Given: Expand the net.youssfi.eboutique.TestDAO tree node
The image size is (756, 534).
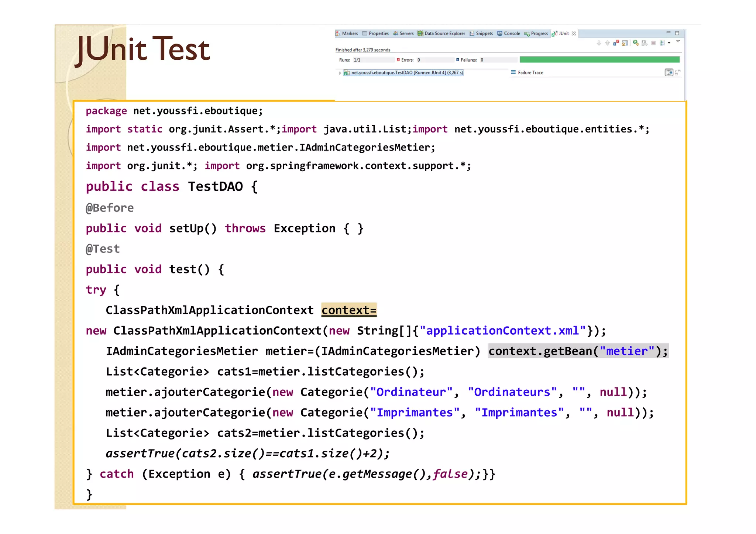Looking at the screenshot, I should click(340, 73).
